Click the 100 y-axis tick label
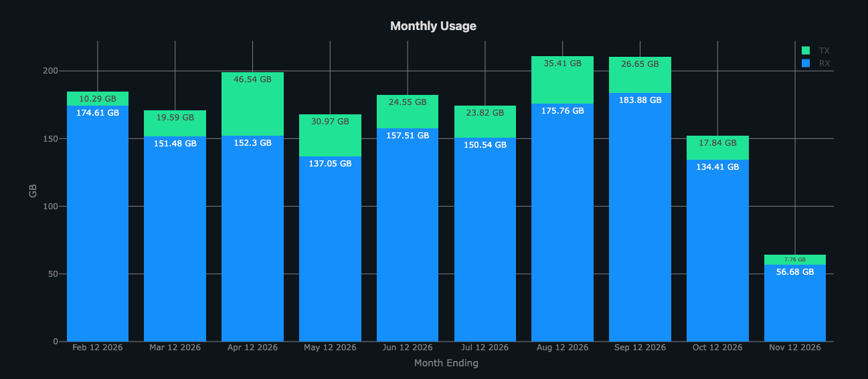Image resolution: width=868 pixels, height=379 pixels. [52, 207]
